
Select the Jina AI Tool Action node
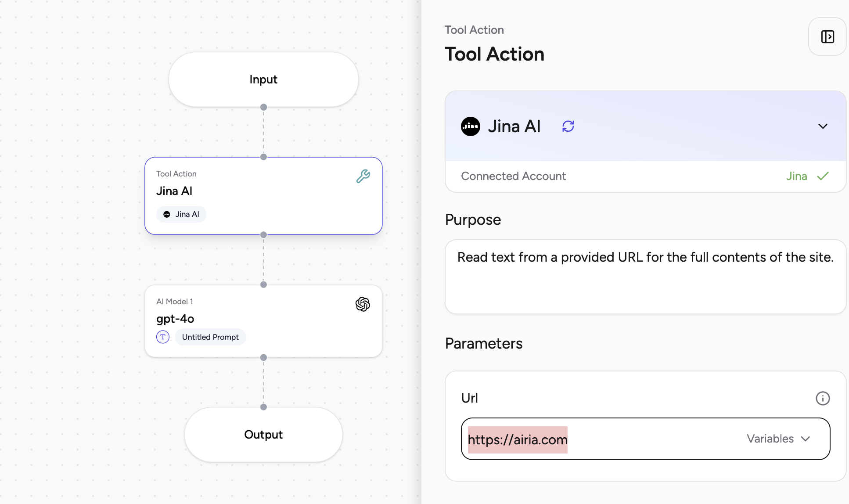pos(263,196)
